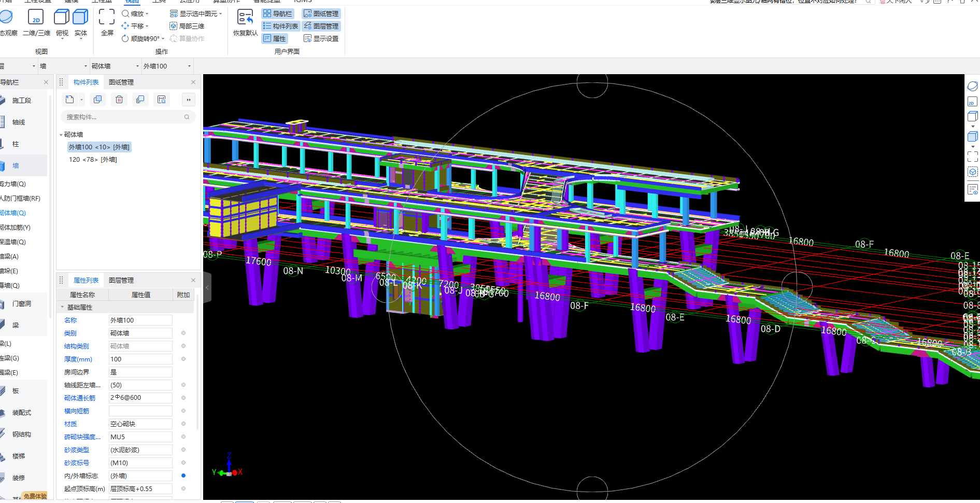Open 门窗洞 navigation category

(22, 303)
